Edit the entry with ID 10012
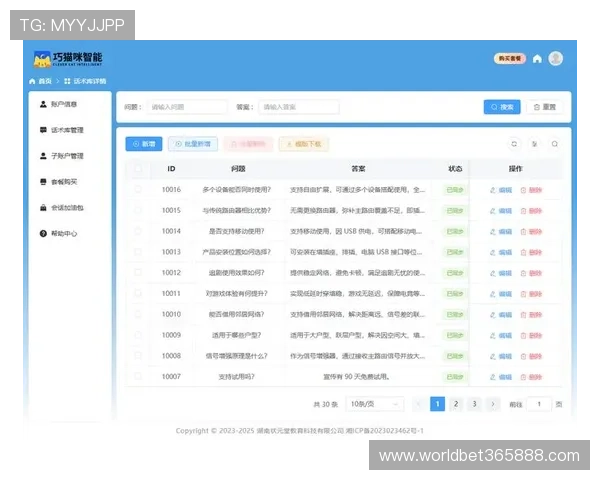600x480 pixels. click(501, 273)
